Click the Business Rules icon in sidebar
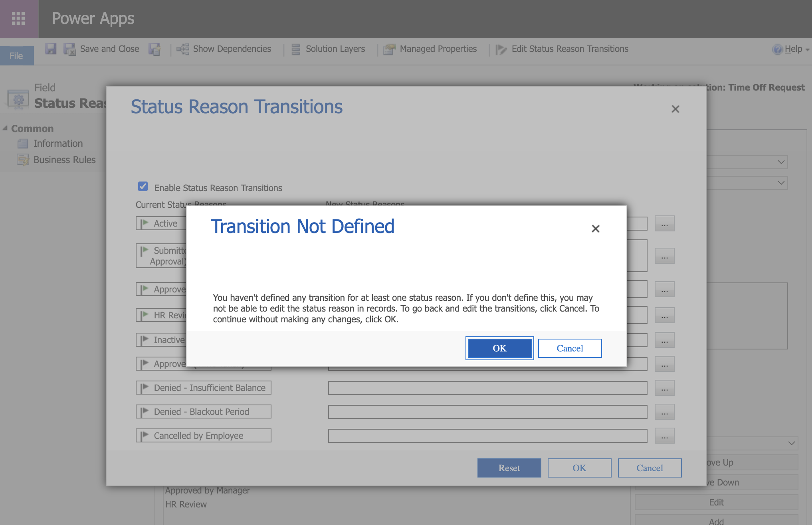The width and height of the screenshot is (812, 525). point(23,160)
